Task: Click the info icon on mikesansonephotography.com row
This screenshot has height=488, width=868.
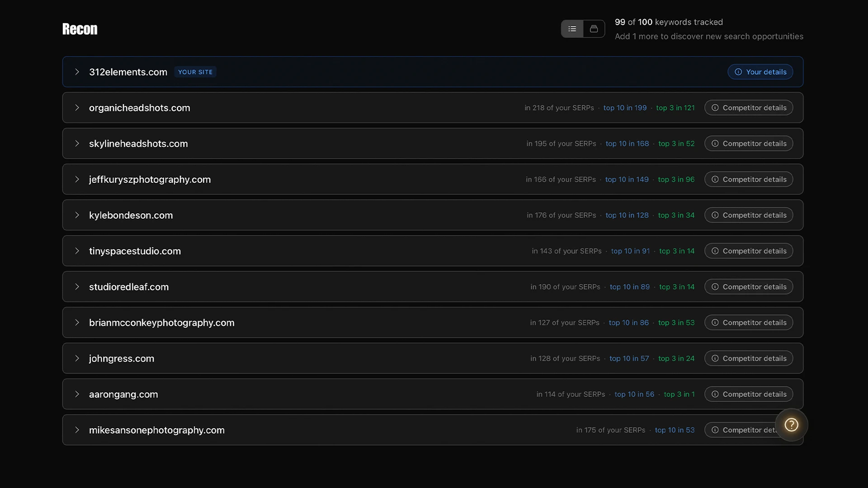Action: pos(715,430)
